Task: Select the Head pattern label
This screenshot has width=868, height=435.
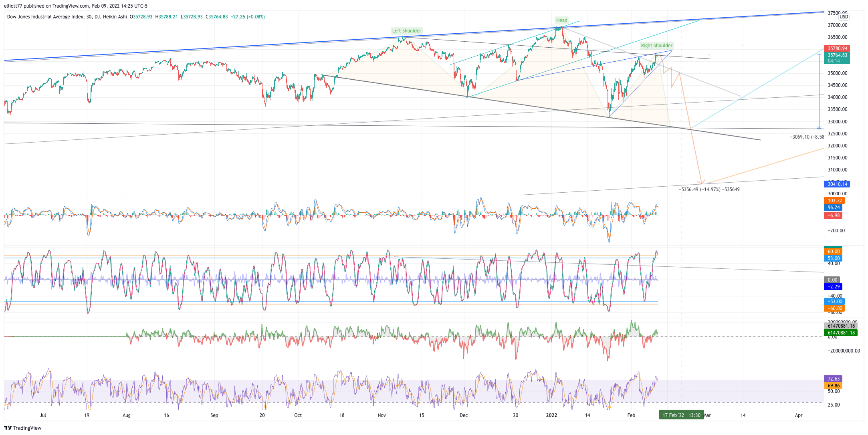Action: coord(561,20)
